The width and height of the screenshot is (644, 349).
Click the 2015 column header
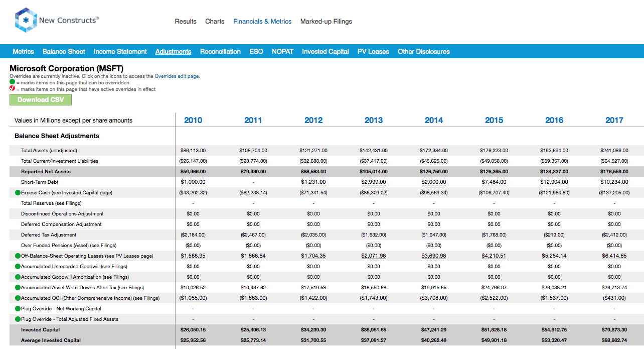(494, 120)
